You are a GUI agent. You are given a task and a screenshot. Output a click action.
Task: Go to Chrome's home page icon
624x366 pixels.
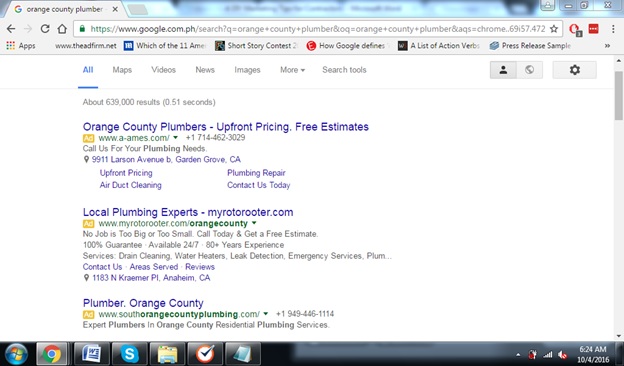click(x=62, y=29)
